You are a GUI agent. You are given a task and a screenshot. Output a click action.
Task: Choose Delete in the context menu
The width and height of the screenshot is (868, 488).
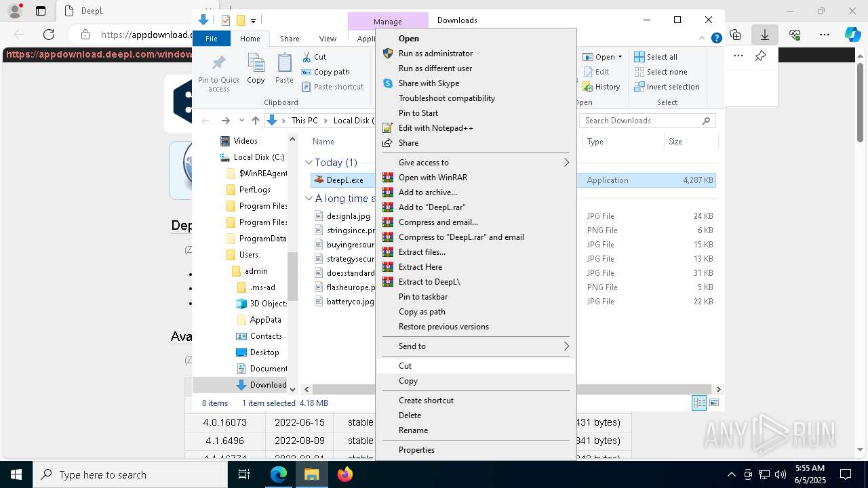pyautogui.click(x=410, y=415)
